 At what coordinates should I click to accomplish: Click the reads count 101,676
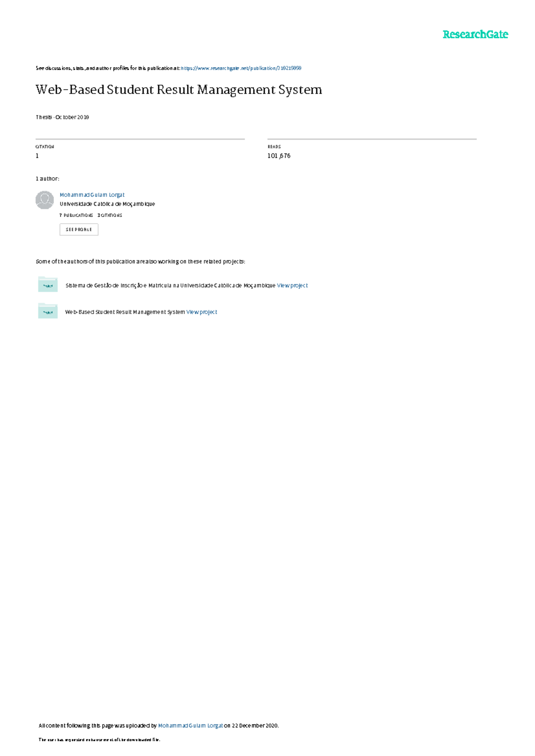pos(279,156)
